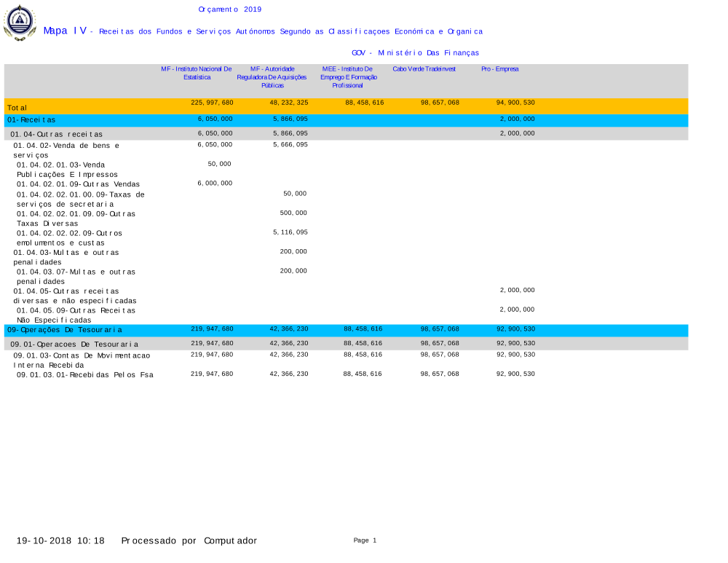
Task: Click the Cape Verde coat of arms emblem
Action: (x=20, y=22)
